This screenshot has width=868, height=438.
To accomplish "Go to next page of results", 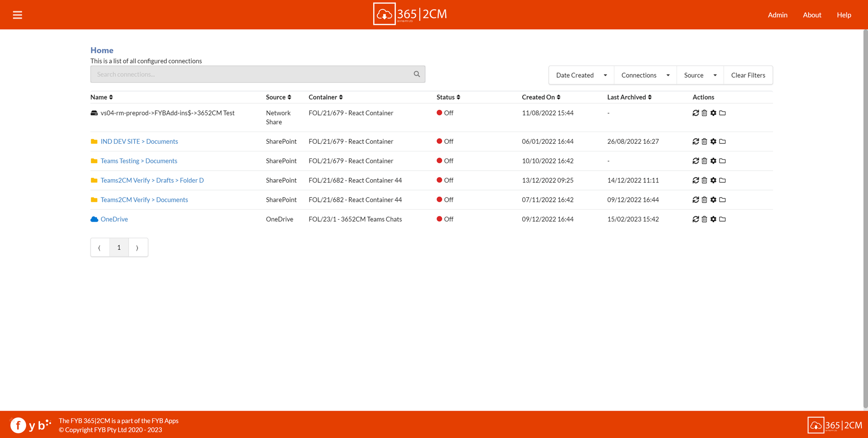I will 138,248.
